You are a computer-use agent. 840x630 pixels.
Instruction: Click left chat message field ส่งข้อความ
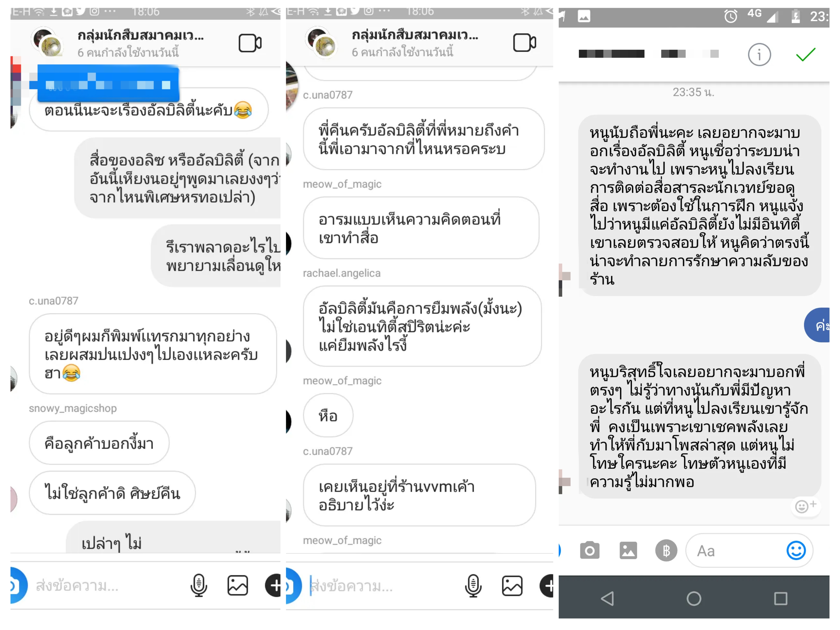click(x=108, y=585)
